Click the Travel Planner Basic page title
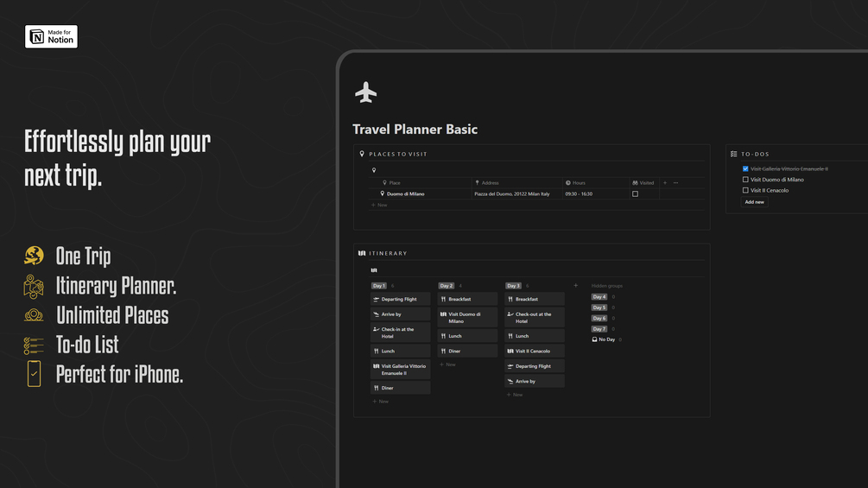The height and width of the screenshot is (488, 868). click(415, 130)
